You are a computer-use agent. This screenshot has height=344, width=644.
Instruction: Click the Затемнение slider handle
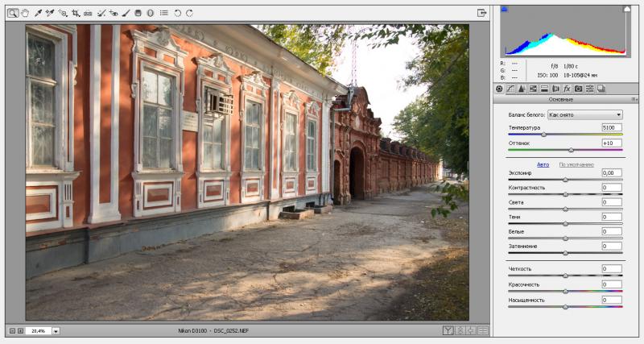pyautogui.click(x=566, y=253)
